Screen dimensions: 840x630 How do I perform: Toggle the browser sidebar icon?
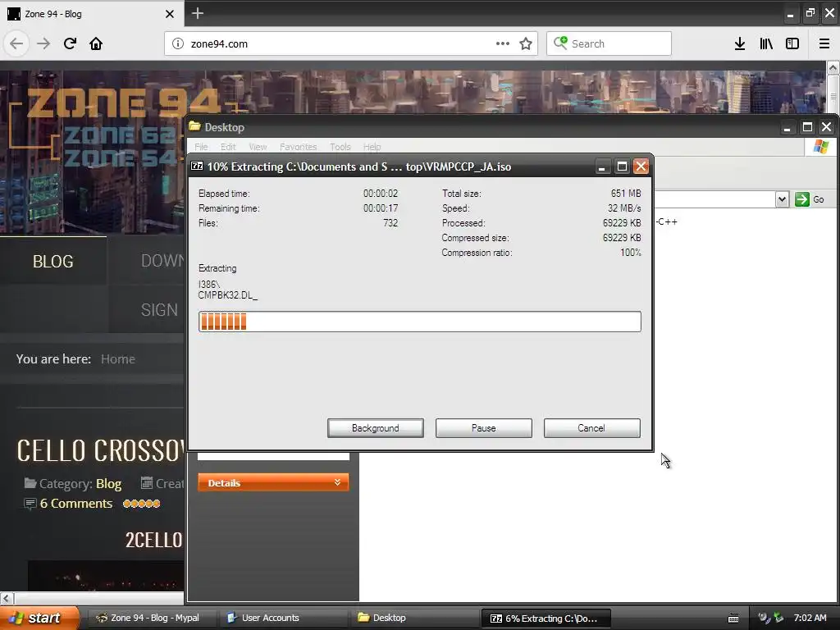(x=792, y=44)
